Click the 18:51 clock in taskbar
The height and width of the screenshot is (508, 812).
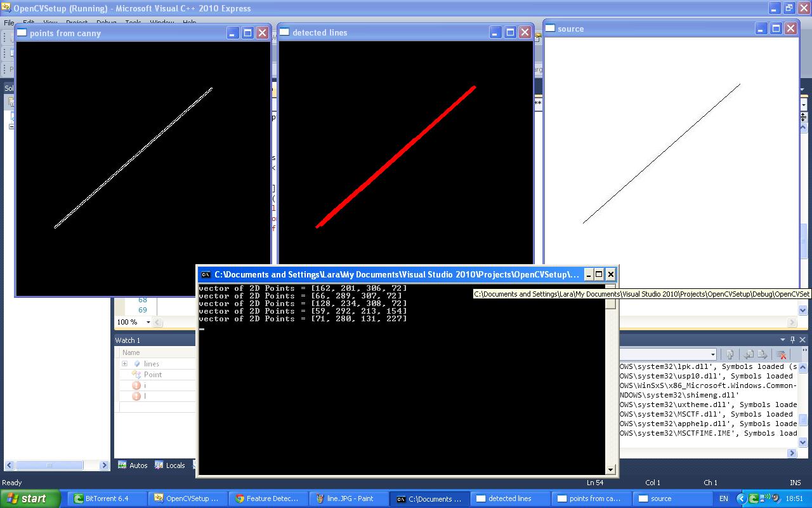[794, 499]
